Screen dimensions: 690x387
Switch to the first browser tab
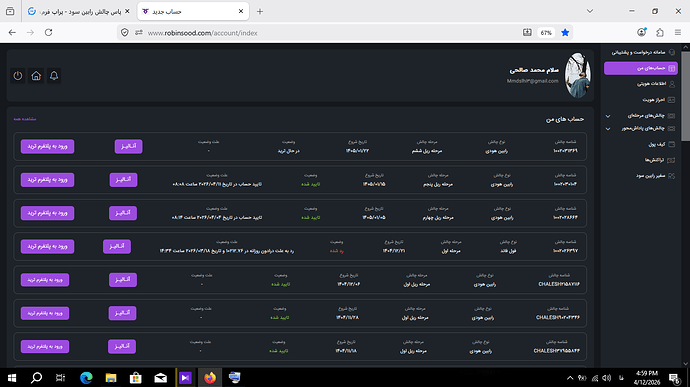[78, 11]
